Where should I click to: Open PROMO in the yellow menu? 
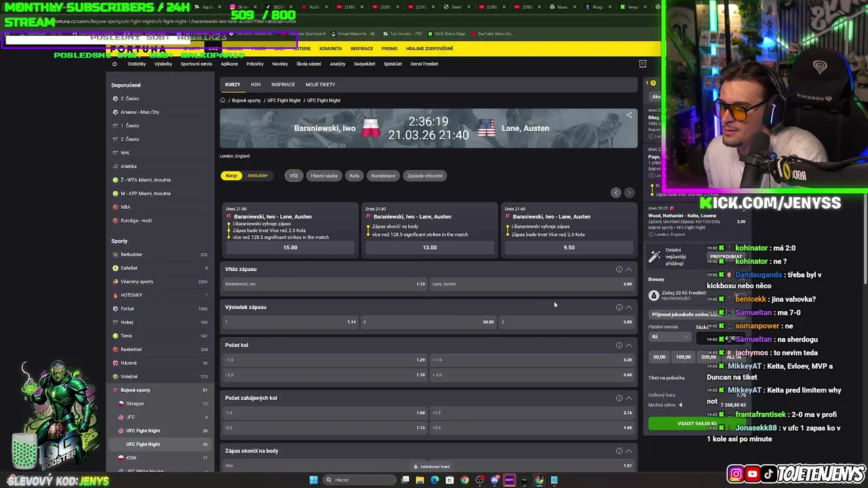pos(389,49)
